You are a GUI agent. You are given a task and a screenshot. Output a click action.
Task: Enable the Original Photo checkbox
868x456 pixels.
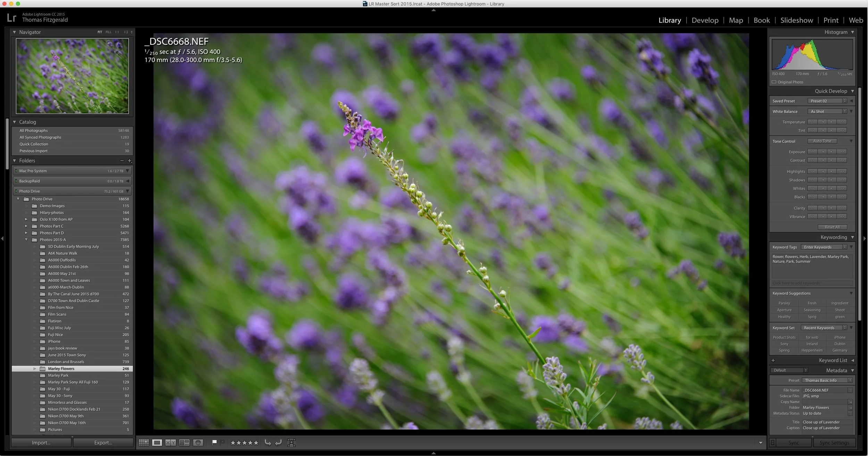pyautogui.click(x=774, y=82)
